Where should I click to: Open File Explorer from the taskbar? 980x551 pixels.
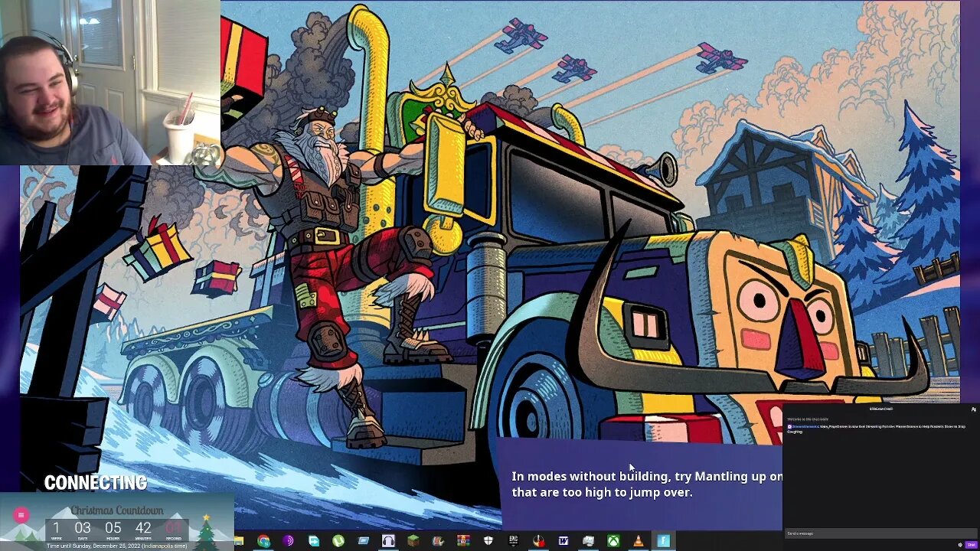(x=238, y=541)
